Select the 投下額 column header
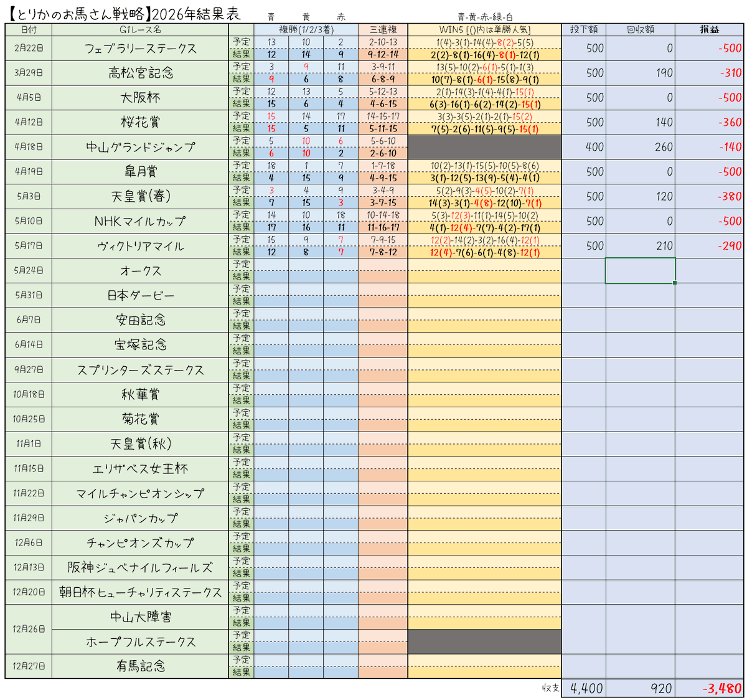The height and width of the screenshot is (700, 747). (x=583, y=29)
